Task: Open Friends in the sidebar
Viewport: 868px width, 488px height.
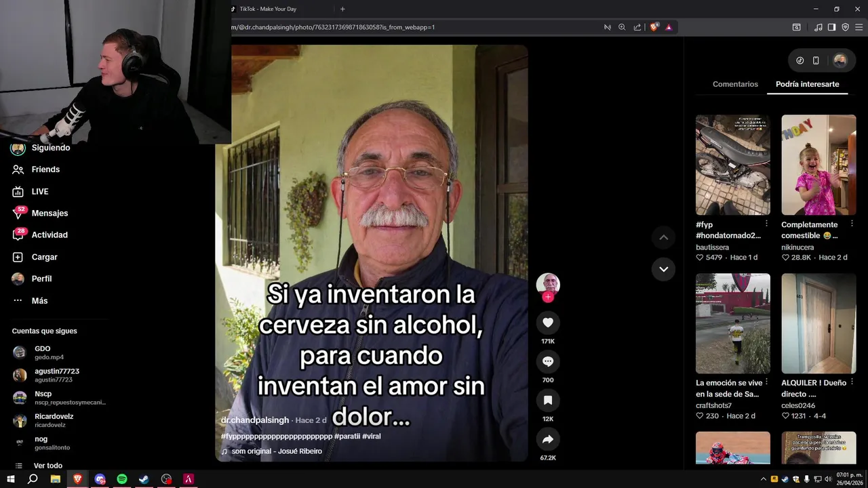Action: [x=36, y=169]
